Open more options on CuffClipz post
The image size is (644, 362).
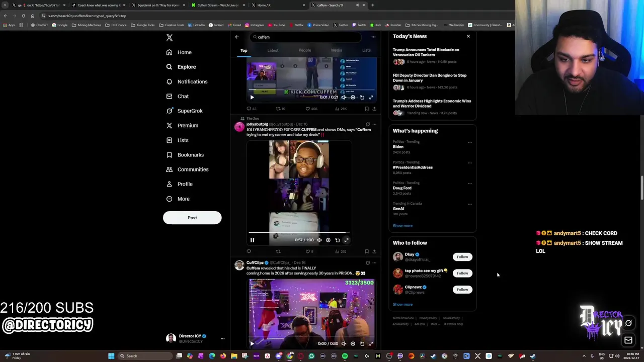[374, 262]
